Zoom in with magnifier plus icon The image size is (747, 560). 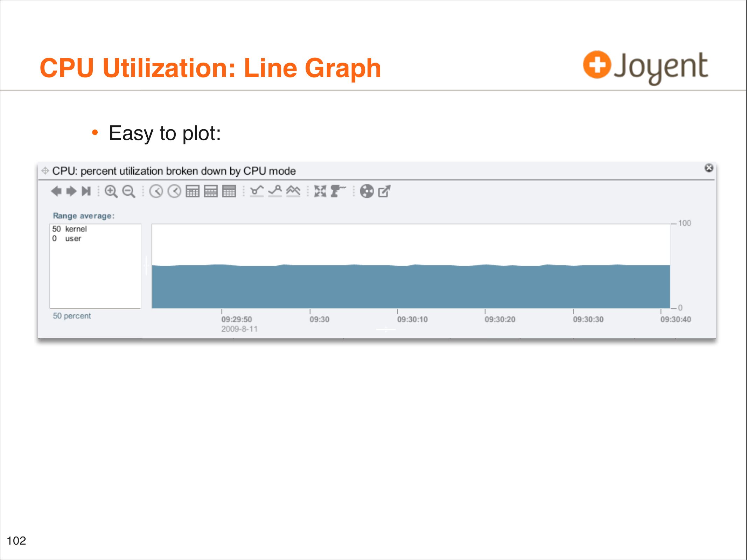pos(111,191)
